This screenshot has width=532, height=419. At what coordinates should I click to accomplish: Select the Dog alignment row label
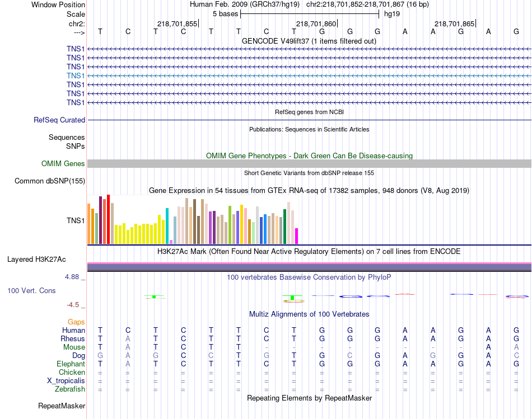[x=79, y=356]
